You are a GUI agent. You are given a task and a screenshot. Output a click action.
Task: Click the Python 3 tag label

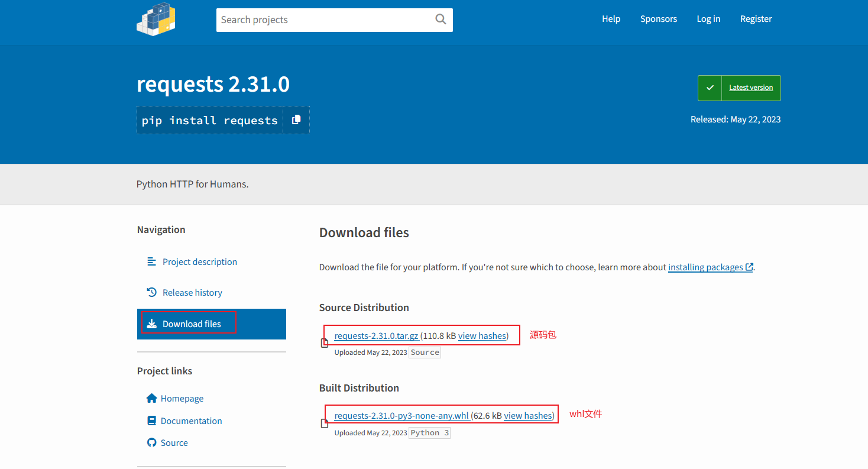click(430, 433)
